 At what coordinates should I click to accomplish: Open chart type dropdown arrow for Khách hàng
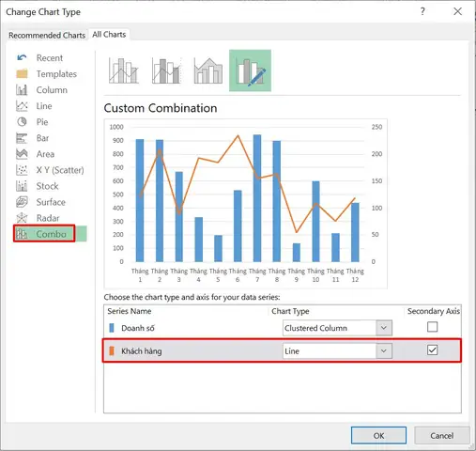click(384, 351)
